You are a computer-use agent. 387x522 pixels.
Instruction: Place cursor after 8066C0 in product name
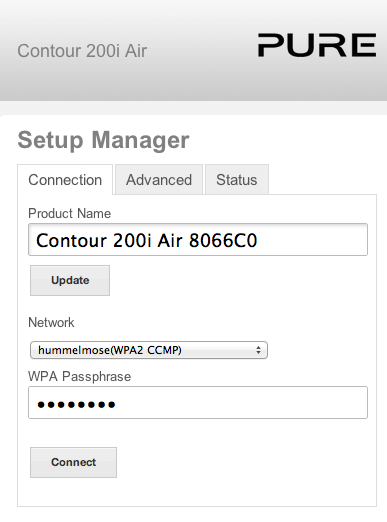[258, 240]
